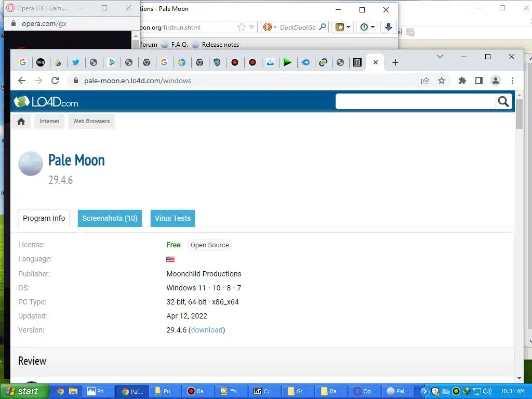The width and height of the screenshot is (532, 399).
Task: Open the Chrome profile avatar
Action: point(495,81)
